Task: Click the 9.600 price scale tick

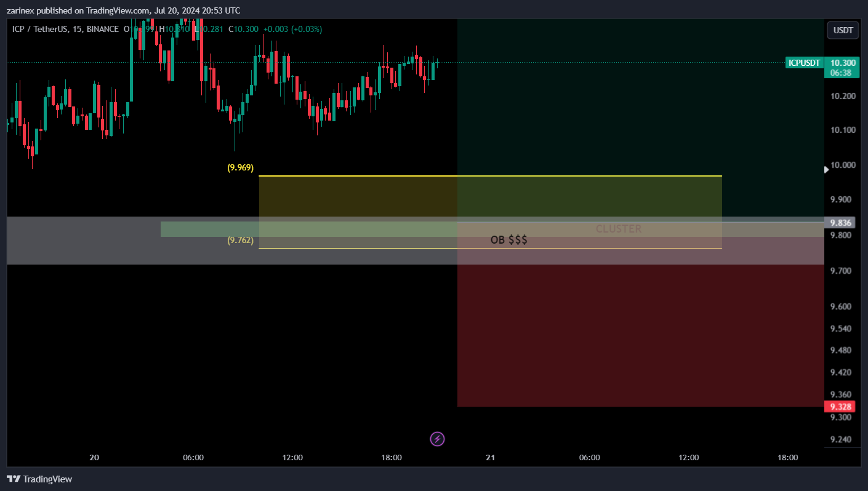Action: click(x=840, y=306)
